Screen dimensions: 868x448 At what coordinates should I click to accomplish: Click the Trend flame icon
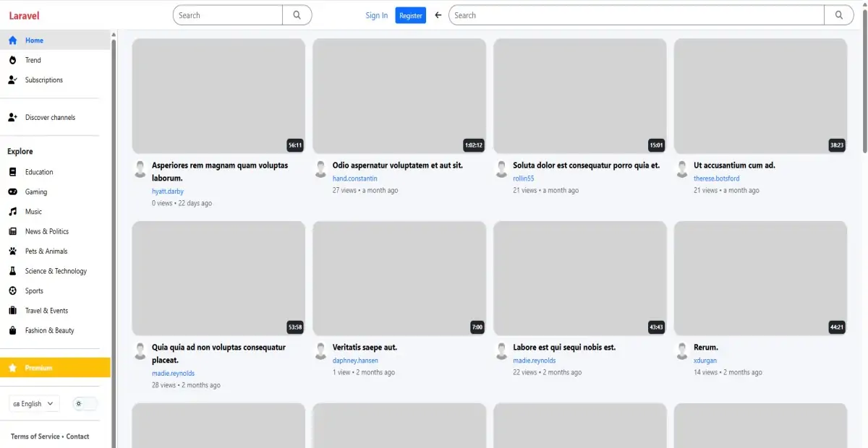12,60
